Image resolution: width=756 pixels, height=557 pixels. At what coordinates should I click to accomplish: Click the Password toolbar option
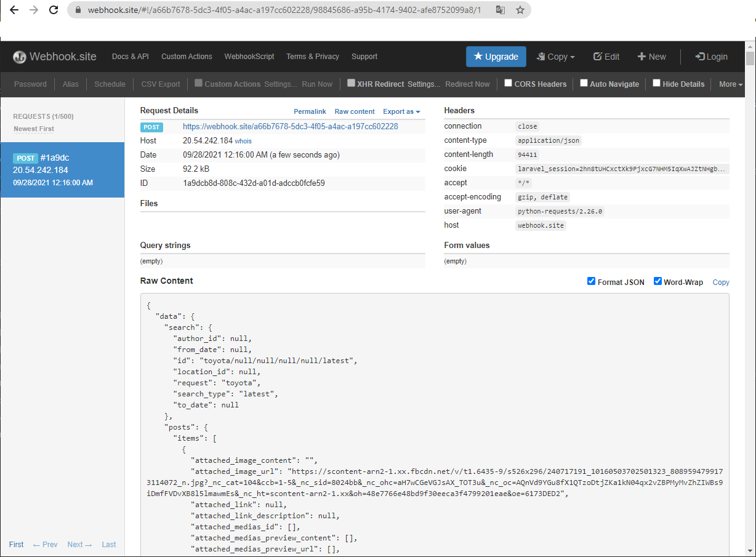30,84
